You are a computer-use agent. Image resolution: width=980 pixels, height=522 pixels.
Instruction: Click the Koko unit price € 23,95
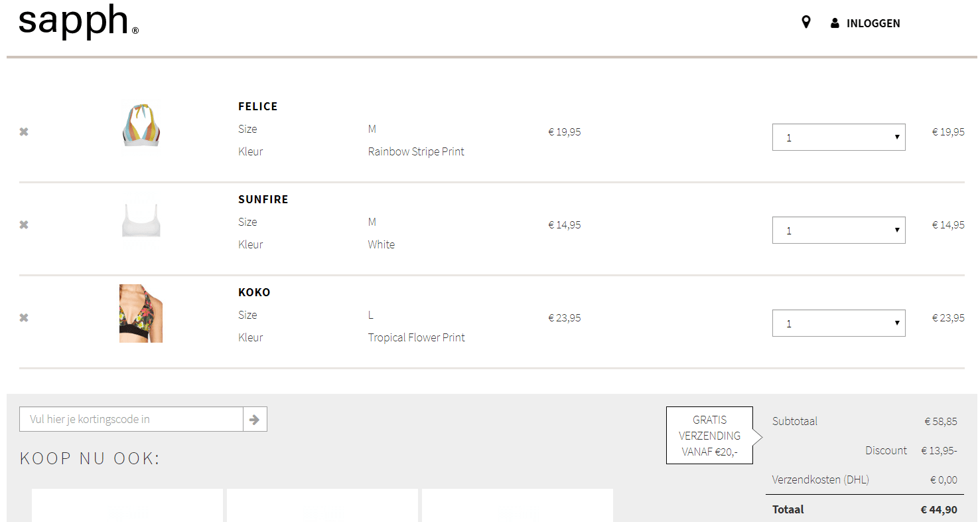click(565, 317)
